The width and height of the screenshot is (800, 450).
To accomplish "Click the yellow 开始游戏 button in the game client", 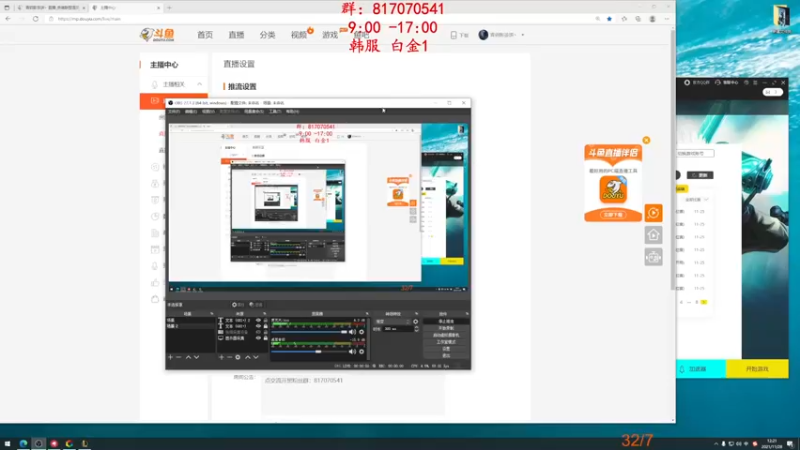I will 757,369.
